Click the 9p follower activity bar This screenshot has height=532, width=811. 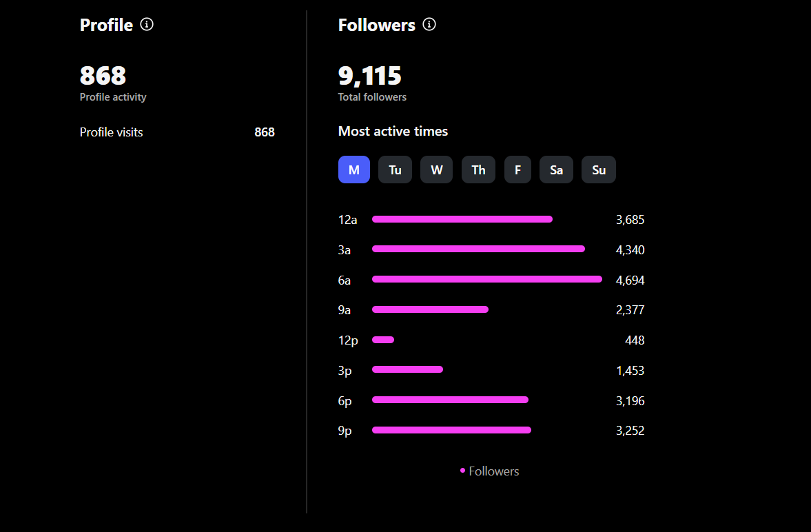coord(451,430)
